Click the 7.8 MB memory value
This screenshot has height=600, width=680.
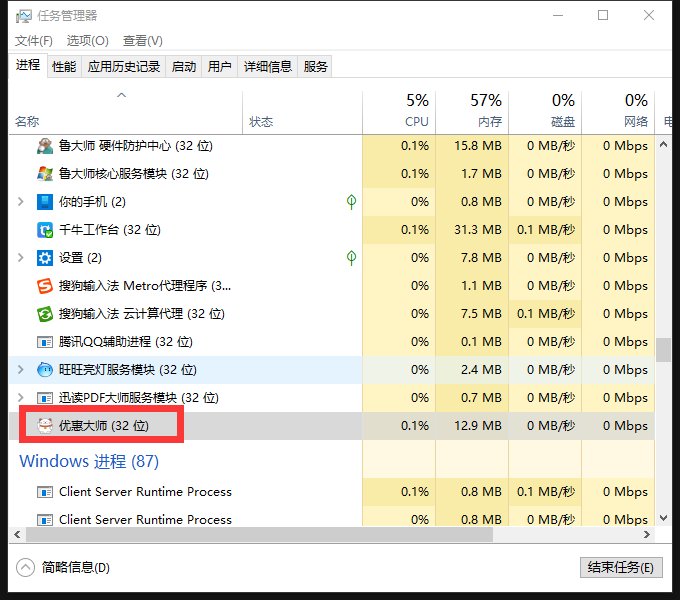481,258
